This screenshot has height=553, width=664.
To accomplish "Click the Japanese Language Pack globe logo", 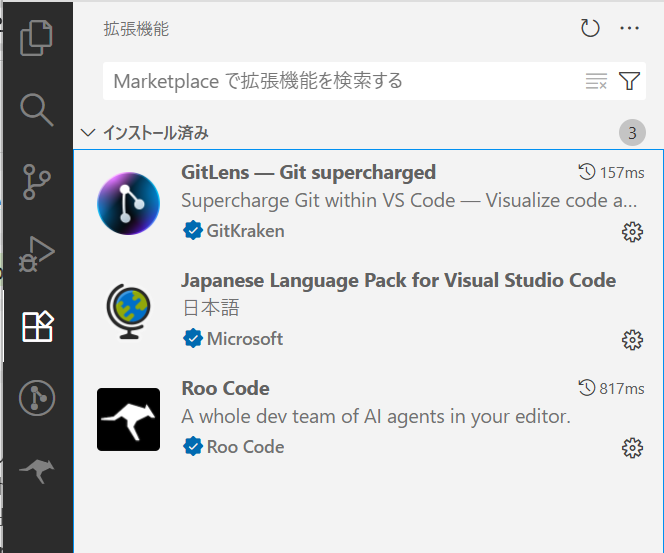I will coord(128,311).
